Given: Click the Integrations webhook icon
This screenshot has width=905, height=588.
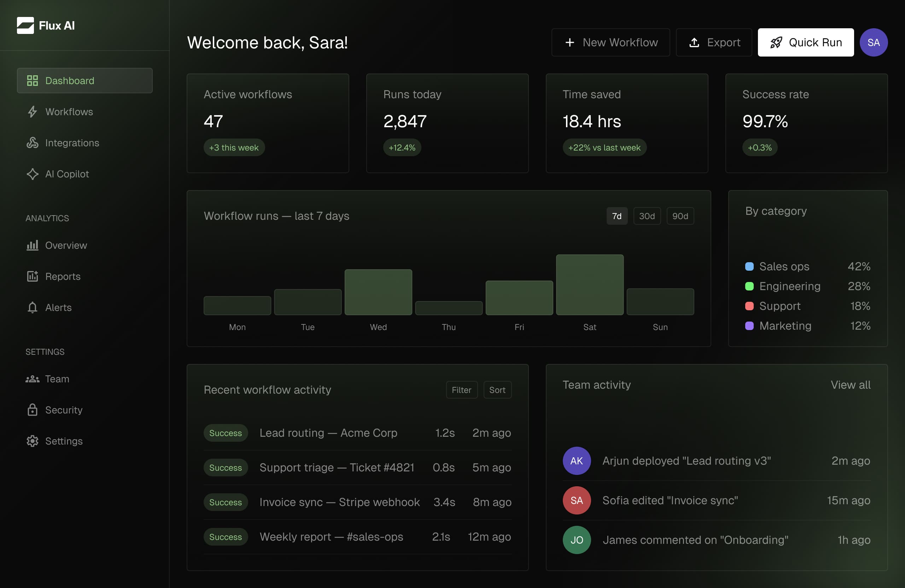Looking at the screenshot, I should pos(32,143).
